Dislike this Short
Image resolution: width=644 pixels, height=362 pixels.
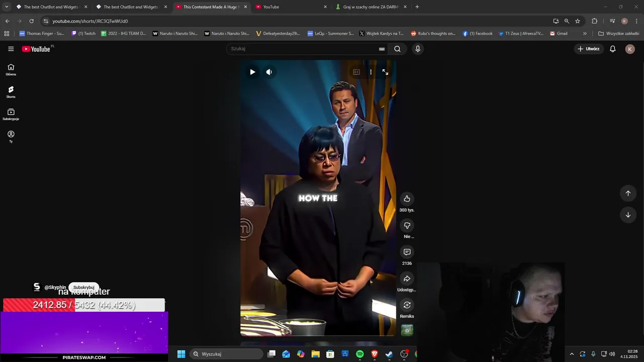407,225
